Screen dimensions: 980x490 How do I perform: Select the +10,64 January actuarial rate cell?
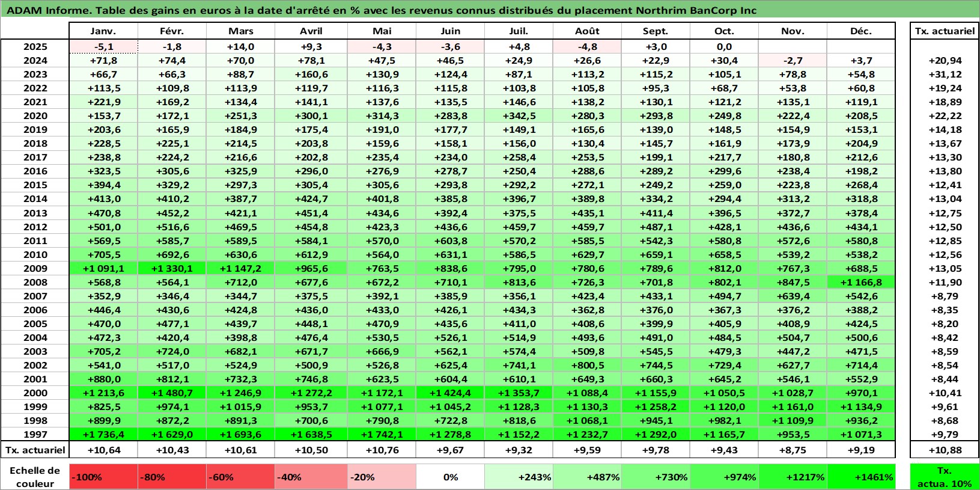[103, 450]
